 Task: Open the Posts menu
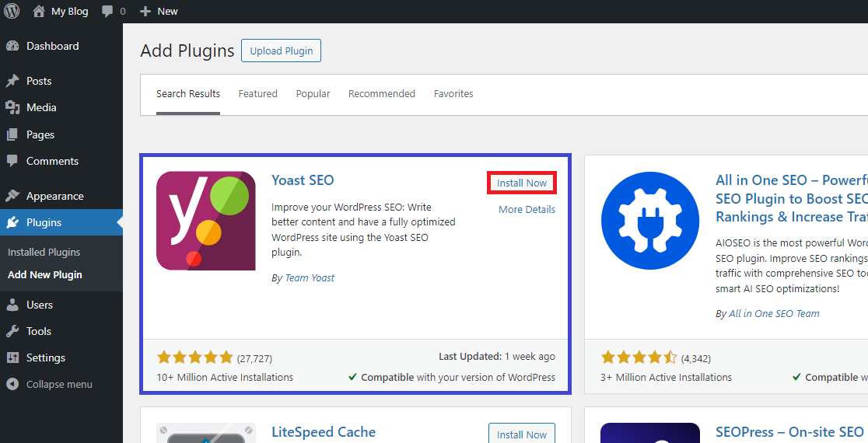pyautogui.click(x=39, y=82)
